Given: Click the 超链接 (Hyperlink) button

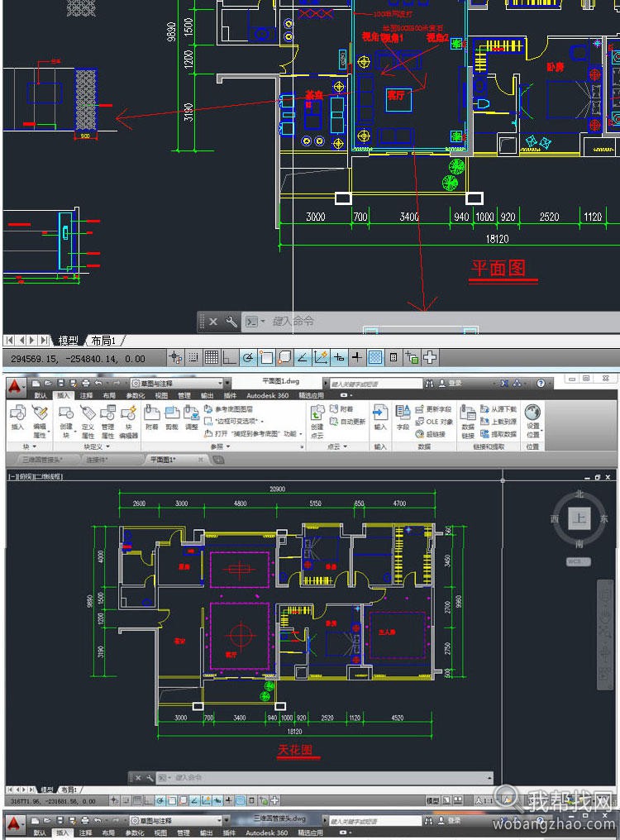Looking at the screenshot, I should coord(431,434).
